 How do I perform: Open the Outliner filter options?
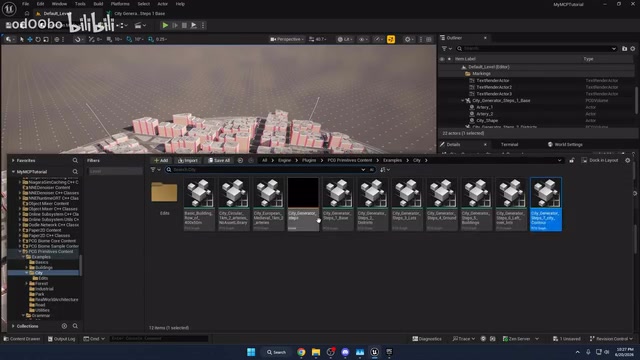[447, 49]
